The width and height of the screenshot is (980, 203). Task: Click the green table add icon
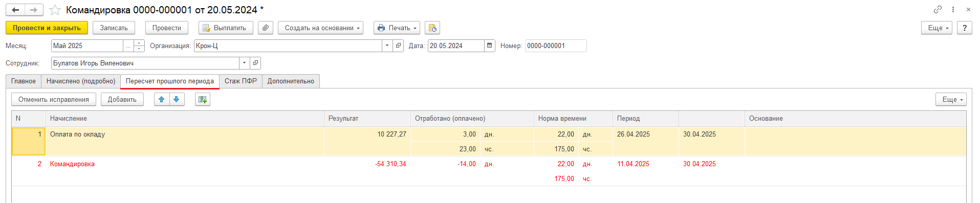click(x=203, y=99)
